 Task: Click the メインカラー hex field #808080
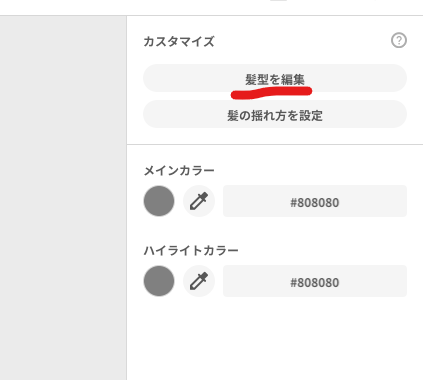(x=315, y=201)
